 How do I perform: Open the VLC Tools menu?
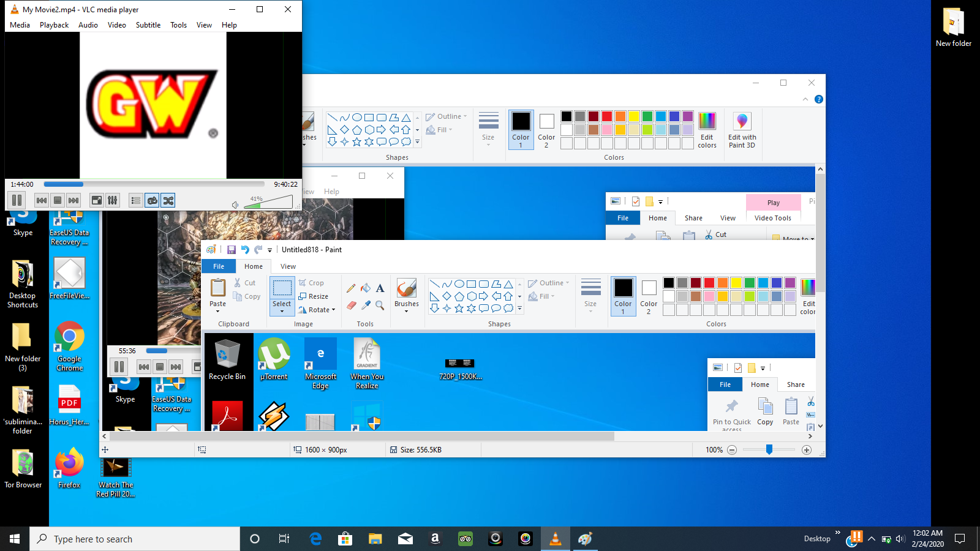[179, 25]
